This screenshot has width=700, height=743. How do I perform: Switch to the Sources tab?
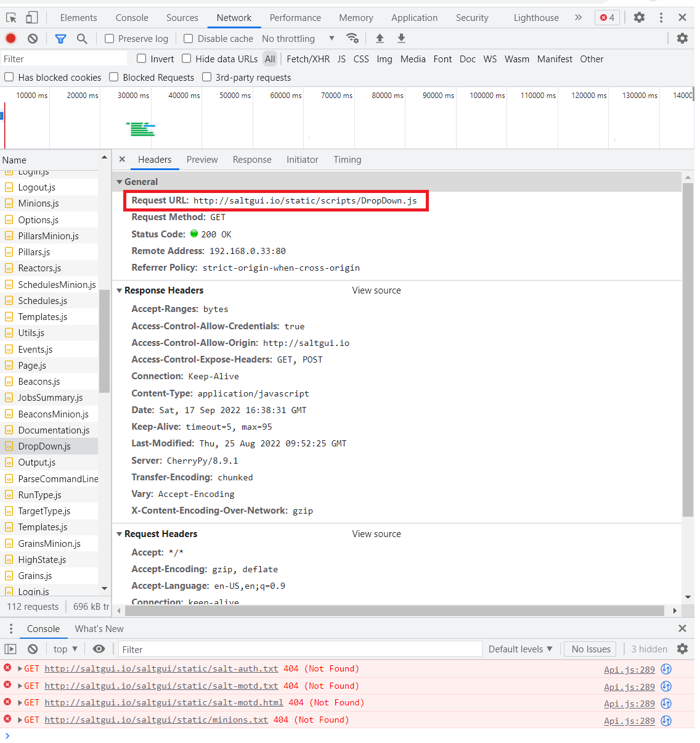click(x=182, y=17)
